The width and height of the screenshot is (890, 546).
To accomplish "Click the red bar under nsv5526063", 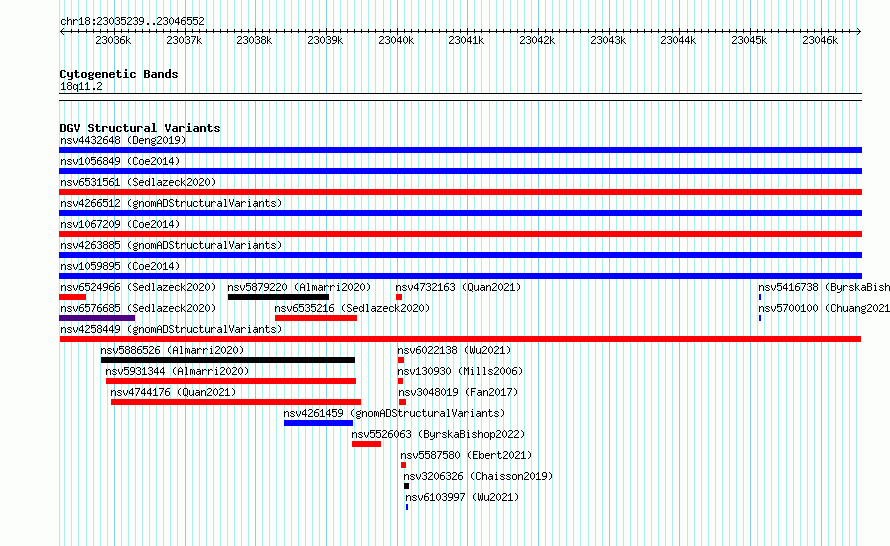I will tap(367, 444).
